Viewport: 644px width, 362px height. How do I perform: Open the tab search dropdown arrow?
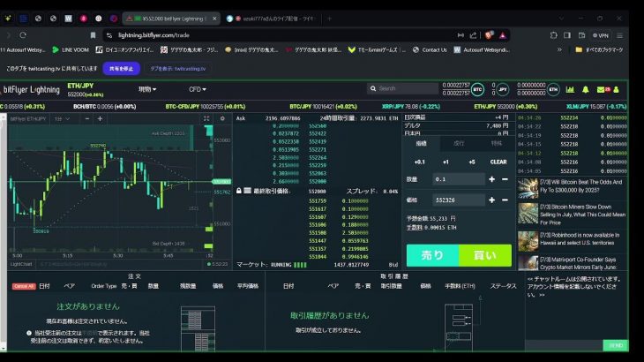pyautogui.click(x=561, y=19)
